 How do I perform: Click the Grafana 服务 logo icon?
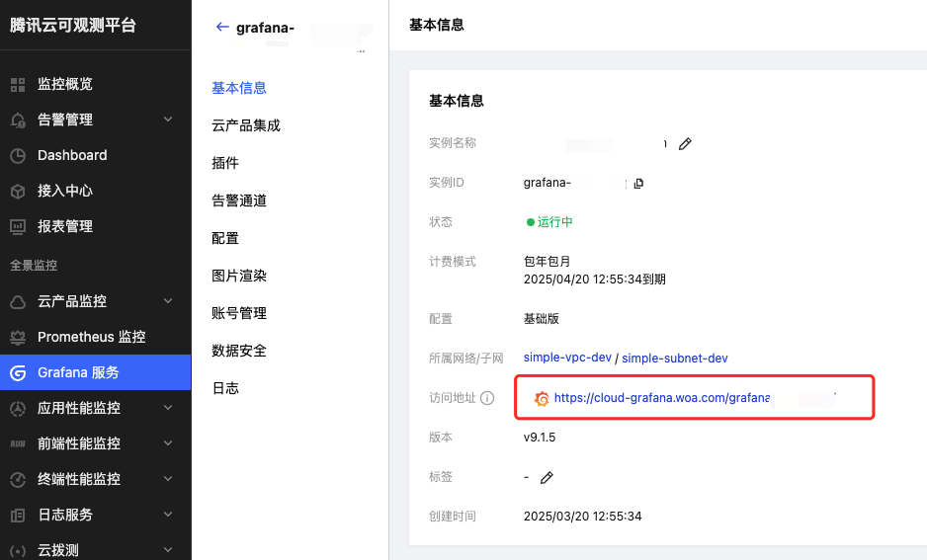[x=18, y=372]
